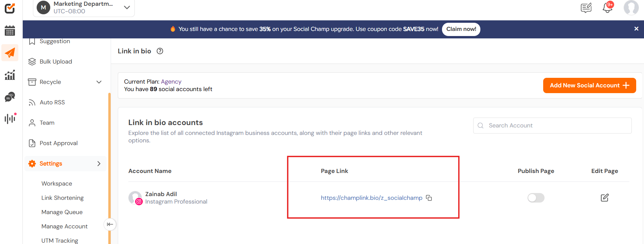This screenshot has height=244, width=644.
Task: Click the Bulk Upload layers icon
Action: [x=32, y=62]
